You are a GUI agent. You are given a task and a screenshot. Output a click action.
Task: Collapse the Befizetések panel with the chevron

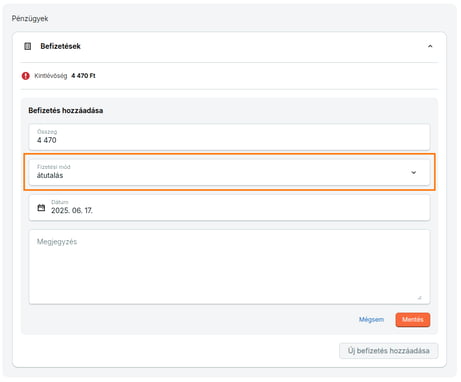click(x=430, y=46)
